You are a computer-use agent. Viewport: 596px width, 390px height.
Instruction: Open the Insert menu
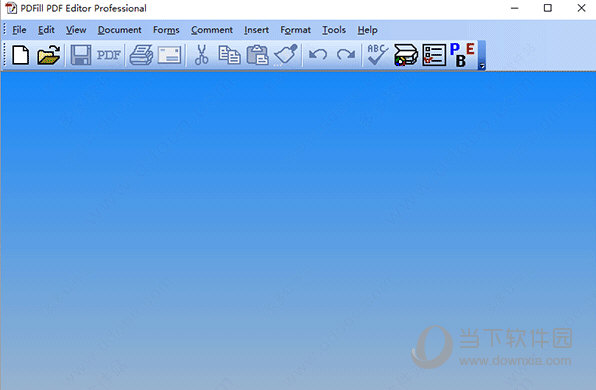[256, 30]
